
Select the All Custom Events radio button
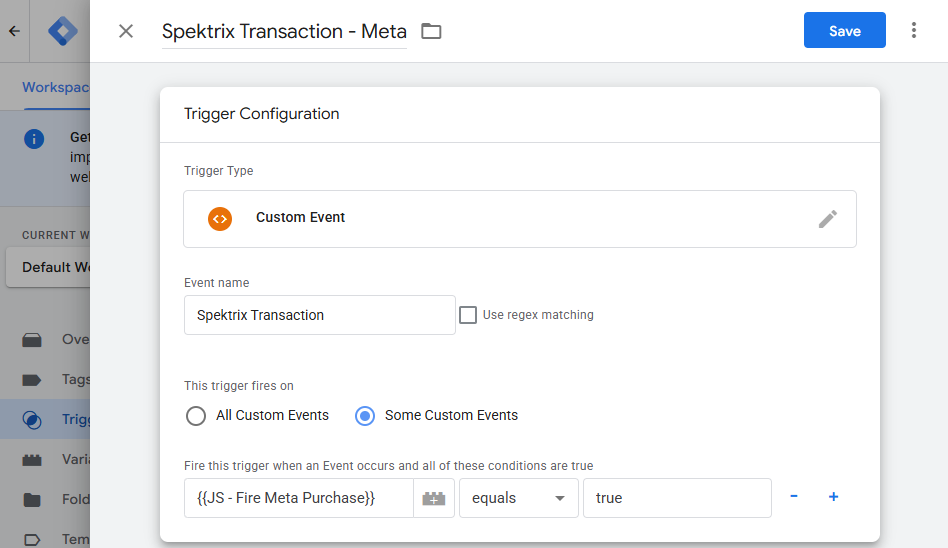[x=196, y=415]
